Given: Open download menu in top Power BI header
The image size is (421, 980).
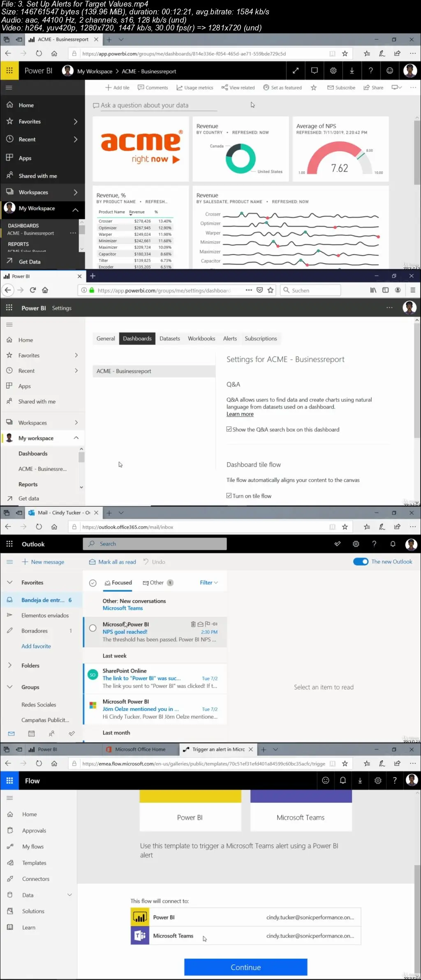Looking at the screenshot, I should (x=352, y=71).
